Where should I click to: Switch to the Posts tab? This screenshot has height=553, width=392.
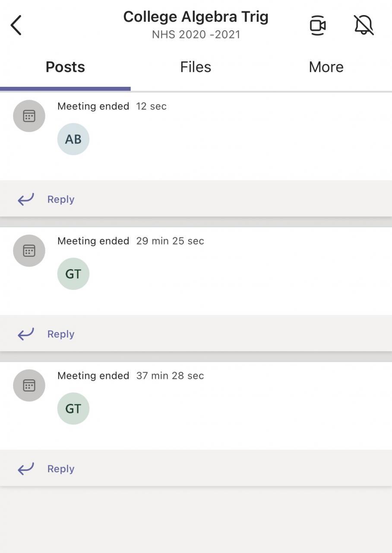click(65, 67)
